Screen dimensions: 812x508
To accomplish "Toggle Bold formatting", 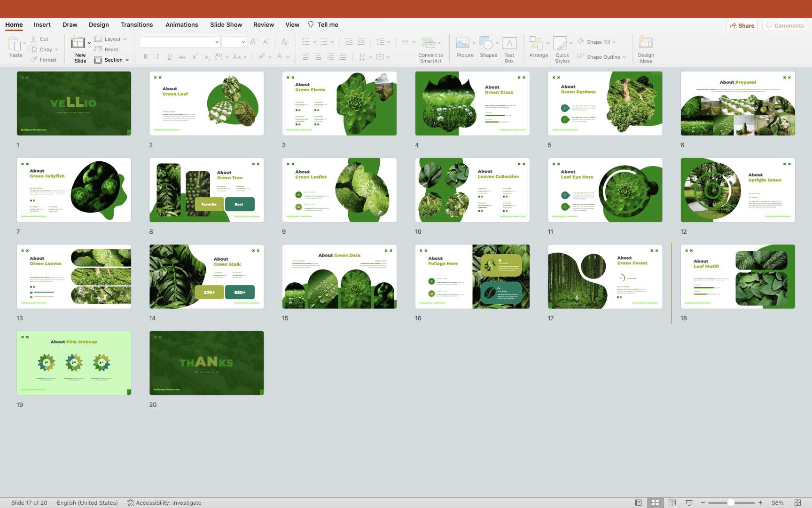I will (146, 57).
